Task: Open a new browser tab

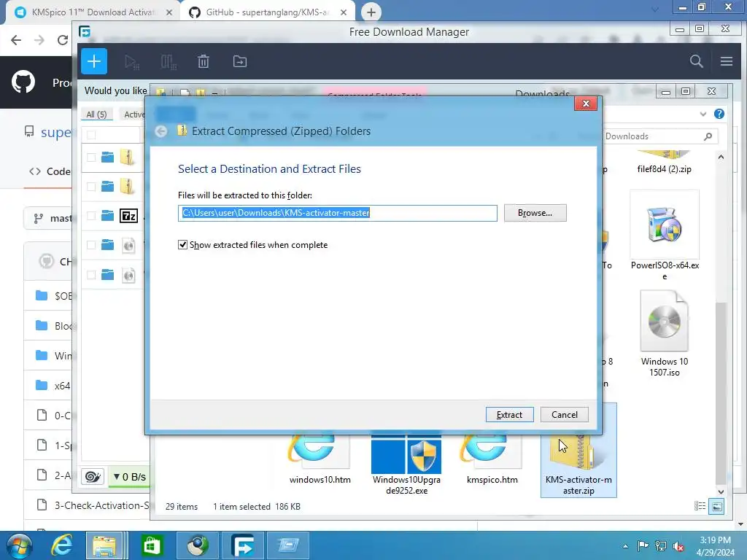Action: tap(371, 12)
